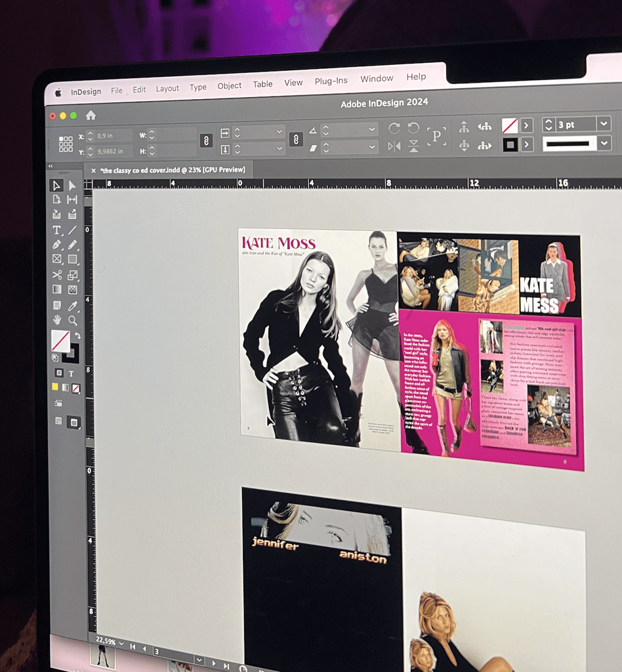Select 'the classy co ed cover.indd' tab
Image resolution: width=622 pixels, height=672 pixels.
click(173, 170)
